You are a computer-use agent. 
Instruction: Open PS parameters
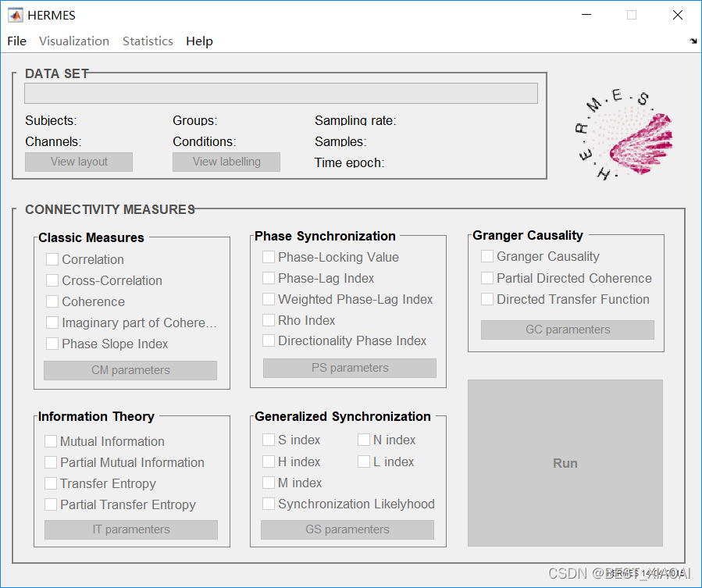[350, 368]
